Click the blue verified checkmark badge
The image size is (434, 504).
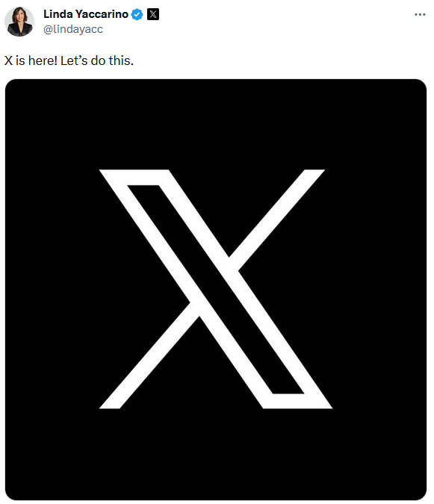coord(137,14)
